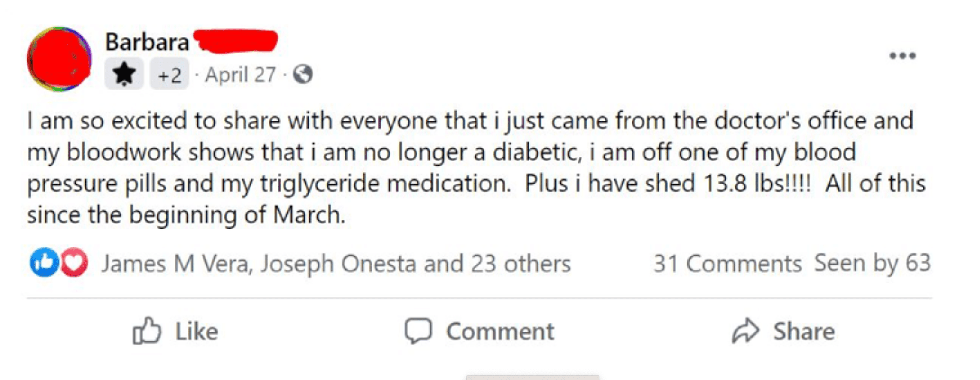Click the word Comment in action bar
The height and width of the screenshot is (380, 980).
coord(500,331)
